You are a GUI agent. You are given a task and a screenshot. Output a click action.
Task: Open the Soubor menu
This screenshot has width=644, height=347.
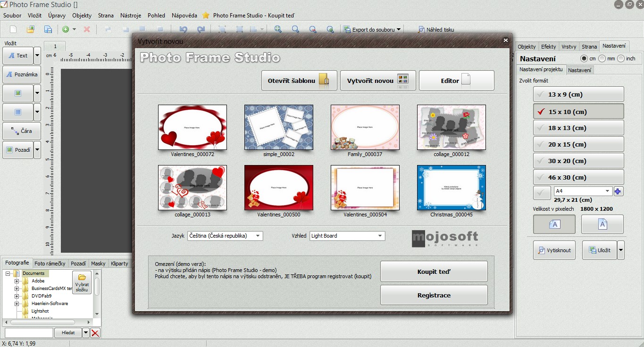click(x=12, y=16)
